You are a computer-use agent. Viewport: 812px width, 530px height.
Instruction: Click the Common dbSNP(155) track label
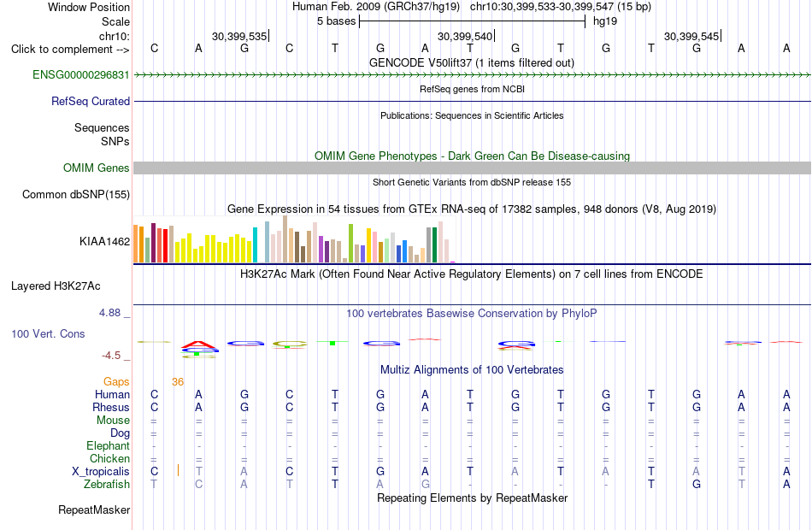75,194
